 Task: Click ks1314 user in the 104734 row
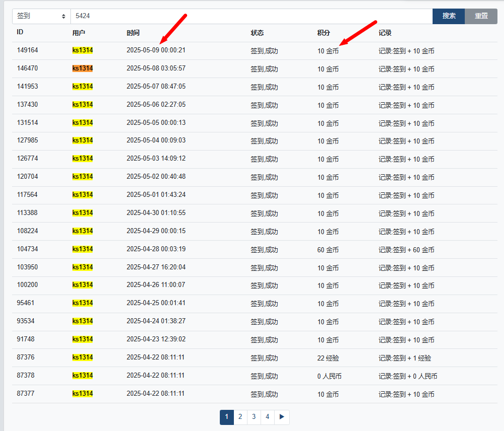click(82, 249)
